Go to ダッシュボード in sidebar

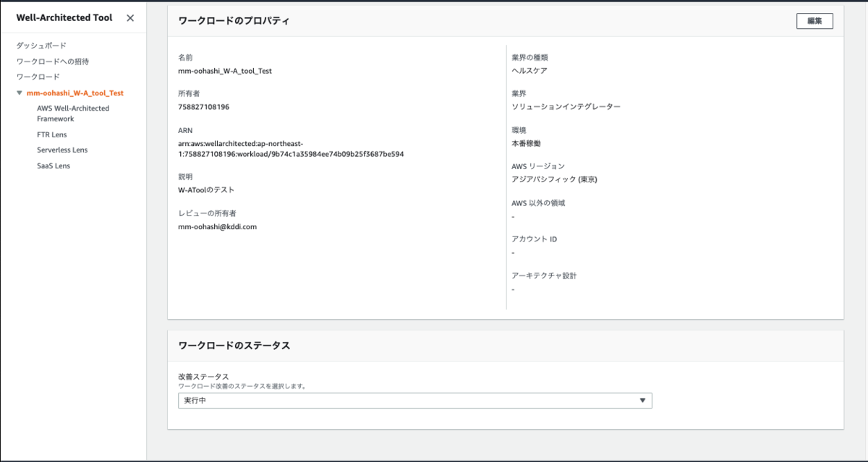point(41,46)
